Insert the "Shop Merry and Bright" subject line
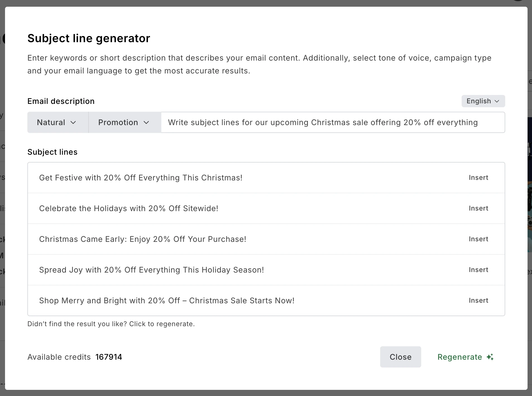 478,300
